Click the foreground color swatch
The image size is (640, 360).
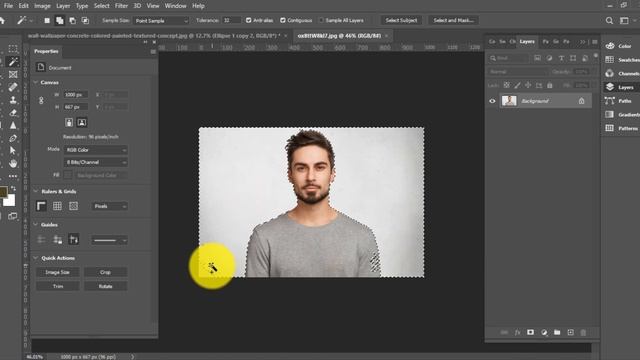(3, 192)
